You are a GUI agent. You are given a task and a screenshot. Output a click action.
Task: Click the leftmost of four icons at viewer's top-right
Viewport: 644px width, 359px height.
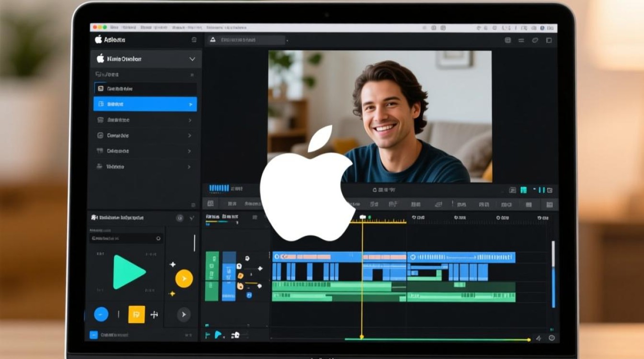click(508, 40)
